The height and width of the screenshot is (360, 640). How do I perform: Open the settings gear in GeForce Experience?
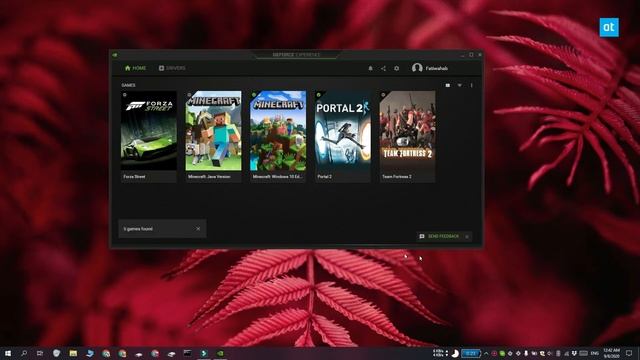point(396,68)
